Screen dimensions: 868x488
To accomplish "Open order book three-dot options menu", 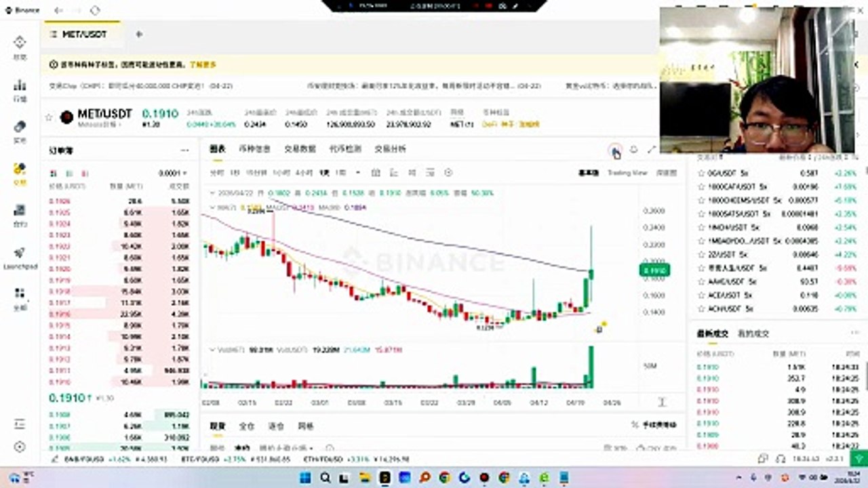I will (184, 150).
